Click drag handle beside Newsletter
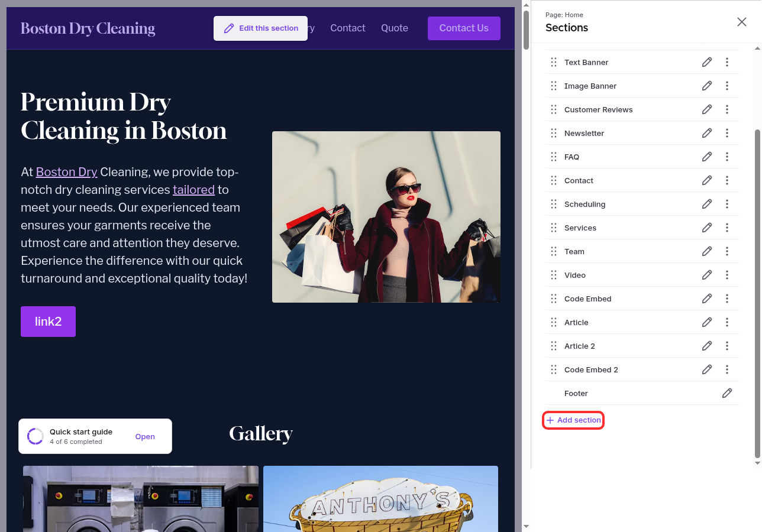This screenshot has width=762, height=532. [x=554, y=133]
